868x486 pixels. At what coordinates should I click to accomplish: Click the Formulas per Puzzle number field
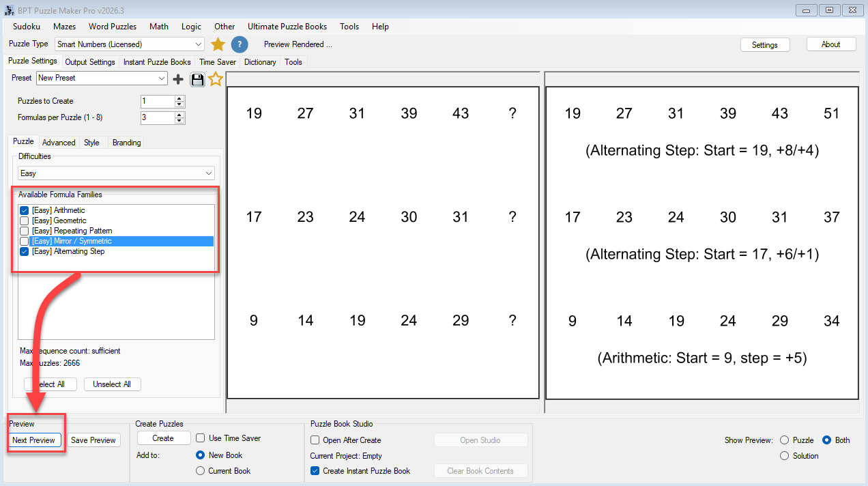pos(157,117)
